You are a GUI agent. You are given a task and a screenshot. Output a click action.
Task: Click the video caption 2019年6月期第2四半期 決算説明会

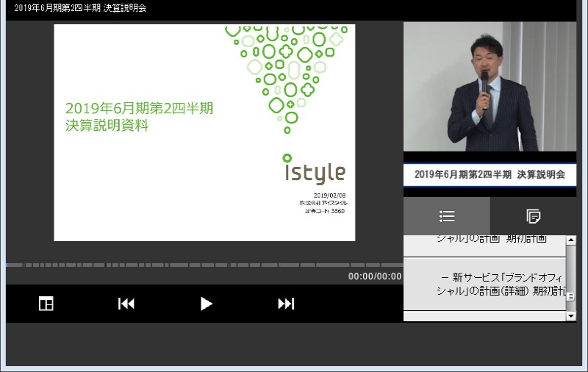coord(490,174)
